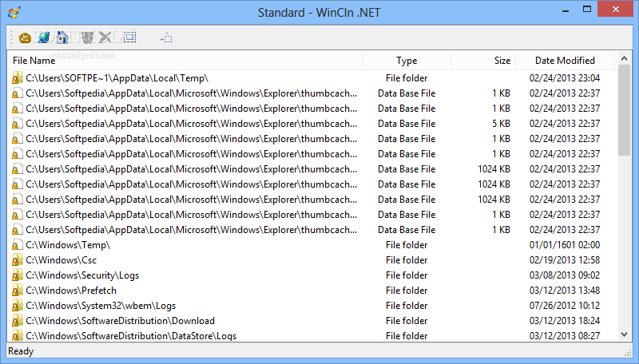
Task: Maximize the WinCln .NET window
Action: tap(587, 10)
